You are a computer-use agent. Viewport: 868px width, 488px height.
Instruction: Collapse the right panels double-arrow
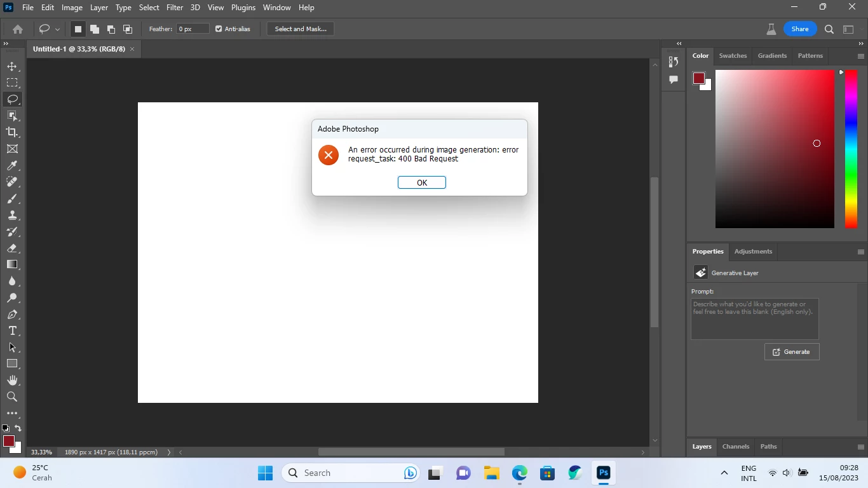point(862,43)
